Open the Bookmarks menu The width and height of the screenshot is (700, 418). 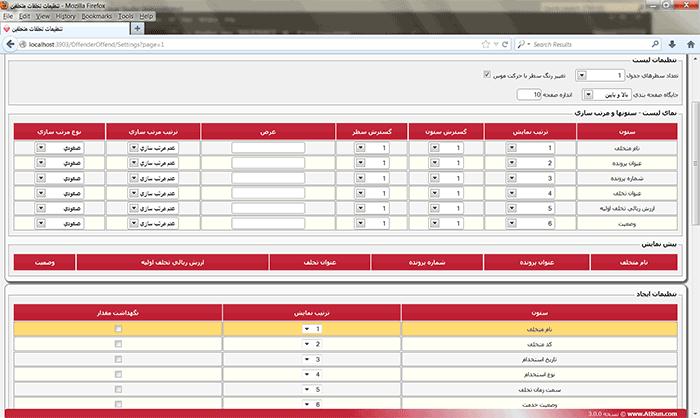(96, 16)
